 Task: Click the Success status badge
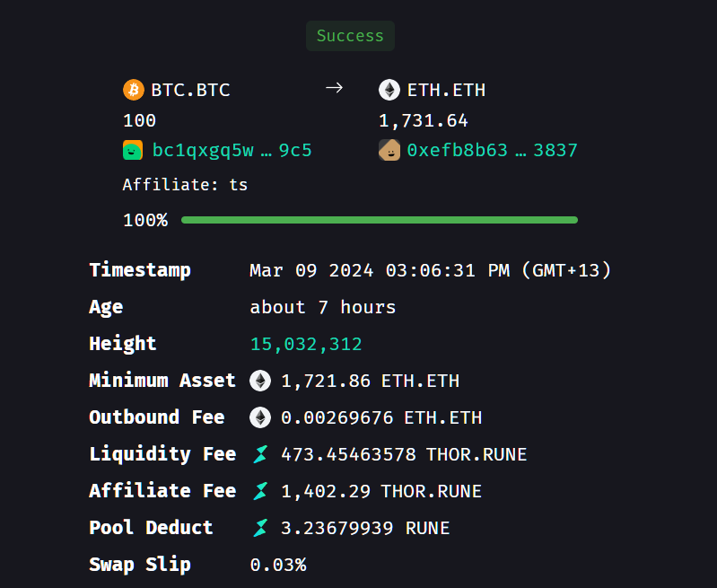pyautogui.click(x=350, y=36)
